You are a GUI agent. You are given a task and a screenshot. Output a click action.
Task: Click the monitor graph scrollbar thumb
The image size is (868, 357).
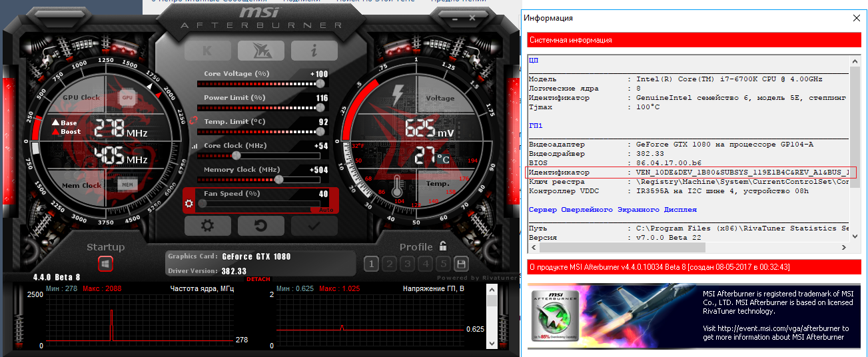coord(492,301)
